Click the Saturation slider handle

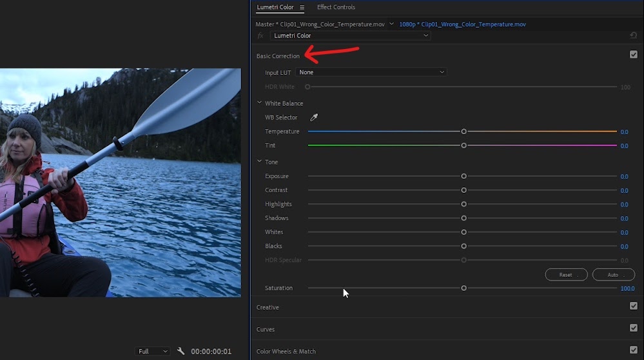463,288
